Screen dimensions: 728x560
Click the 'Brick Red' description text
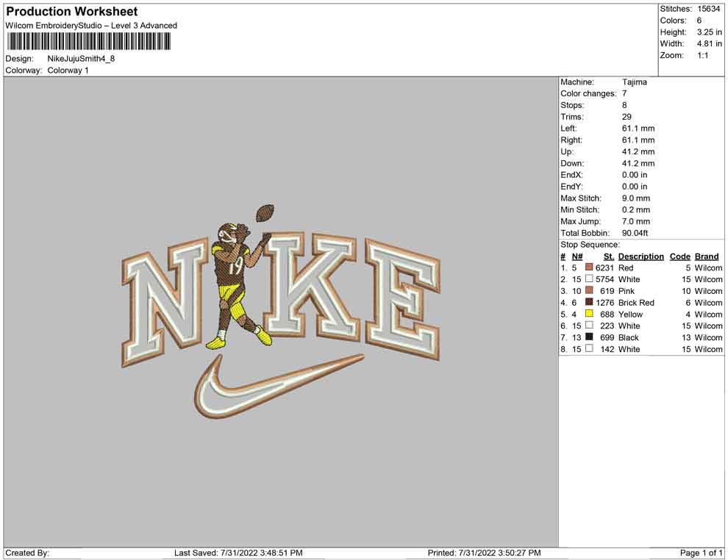point(636,303)
